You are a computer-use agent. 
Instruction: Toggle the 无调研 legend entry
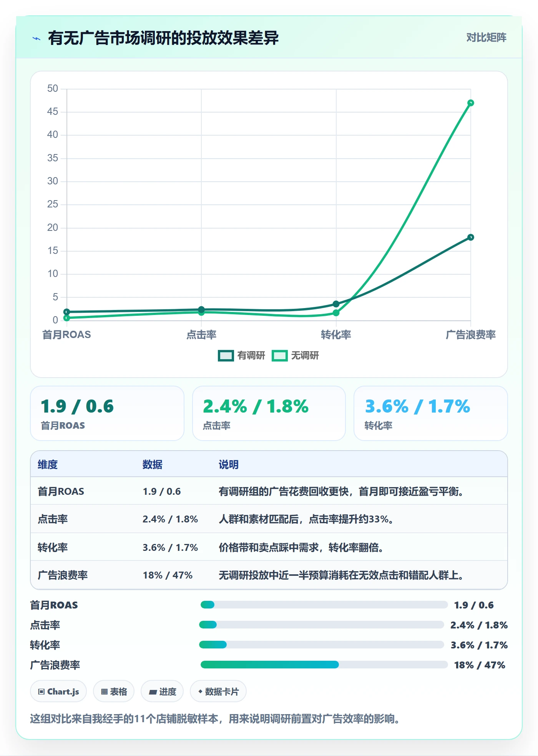click(x=296, y=355)
